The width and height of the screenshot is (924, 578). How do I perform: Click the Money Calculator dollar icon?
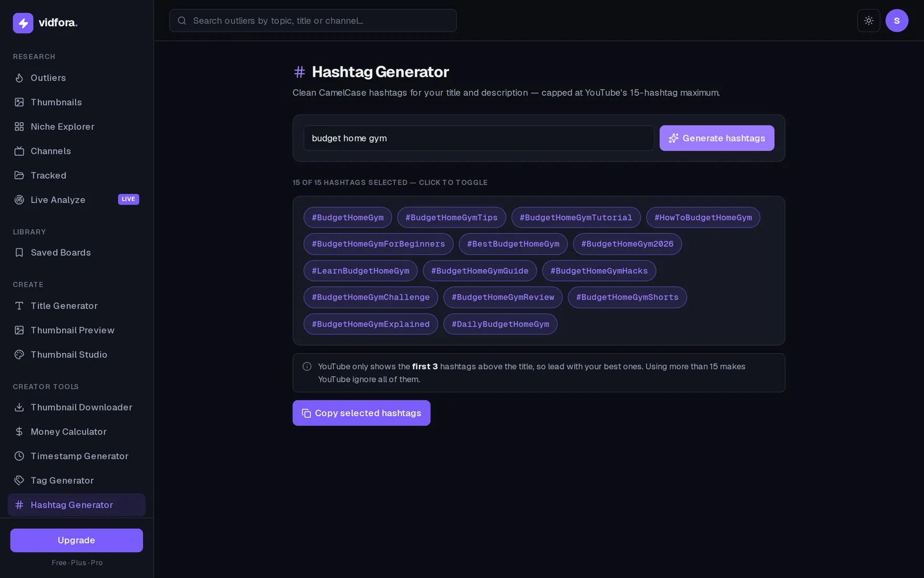(19, 432)
